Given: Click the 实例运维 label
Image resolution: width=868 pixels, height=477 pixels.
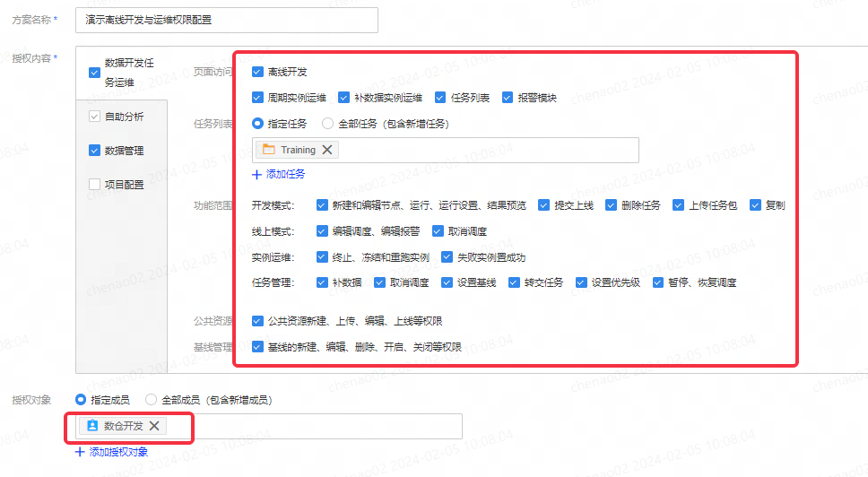Looking at the screenshot, I should point(273,257).
